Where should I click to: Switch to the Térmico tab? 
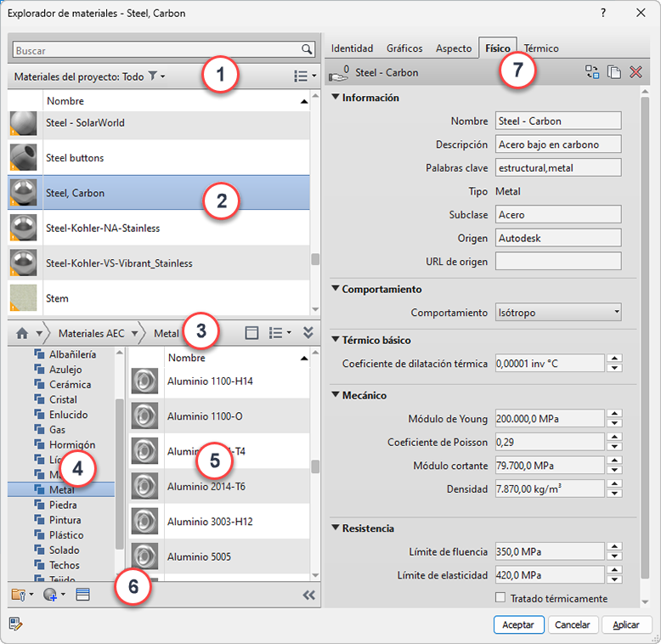[x=541, y=48]
